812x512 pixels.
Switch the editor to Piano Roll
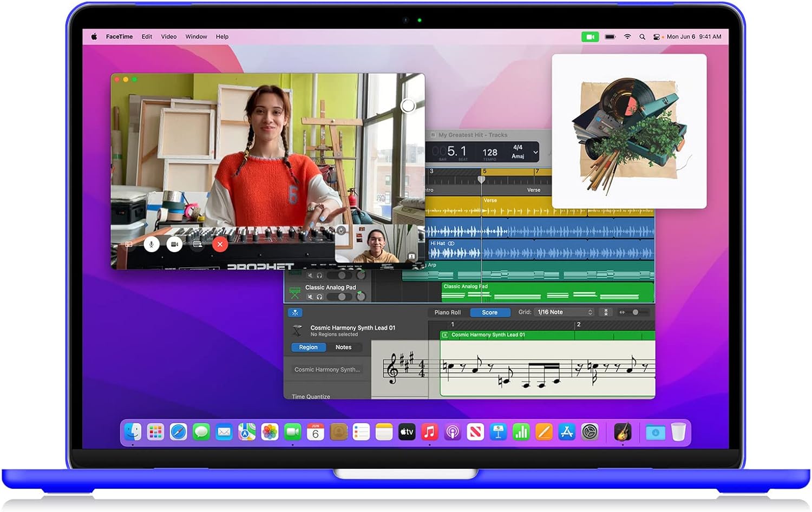447,312
